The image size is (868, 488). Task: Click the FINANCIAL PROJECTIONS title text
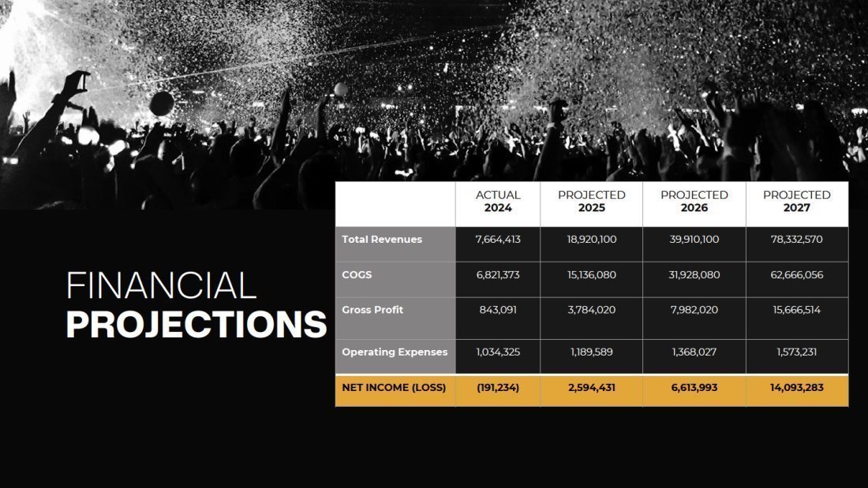[x=196, y=304]
